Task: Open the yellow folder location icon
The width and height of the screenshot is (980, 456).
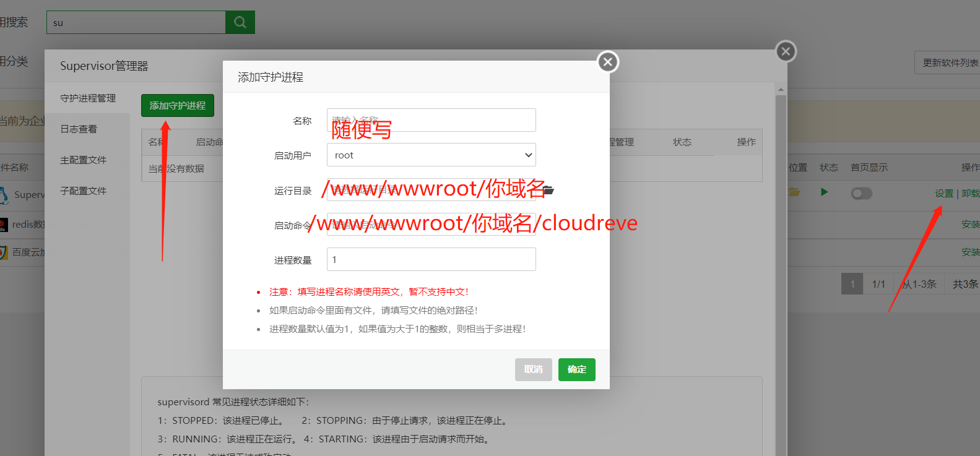Action: pyautogui.click(x=794, y=192)
